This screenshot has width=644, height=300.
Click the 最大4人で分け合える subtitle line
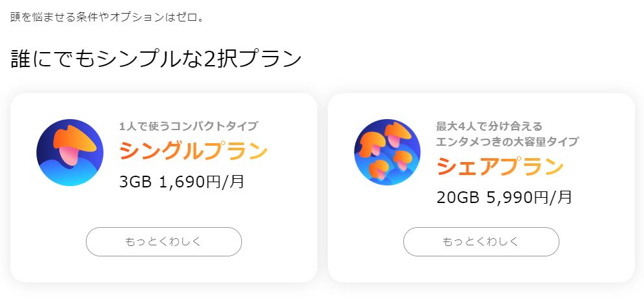coord(490,126)
